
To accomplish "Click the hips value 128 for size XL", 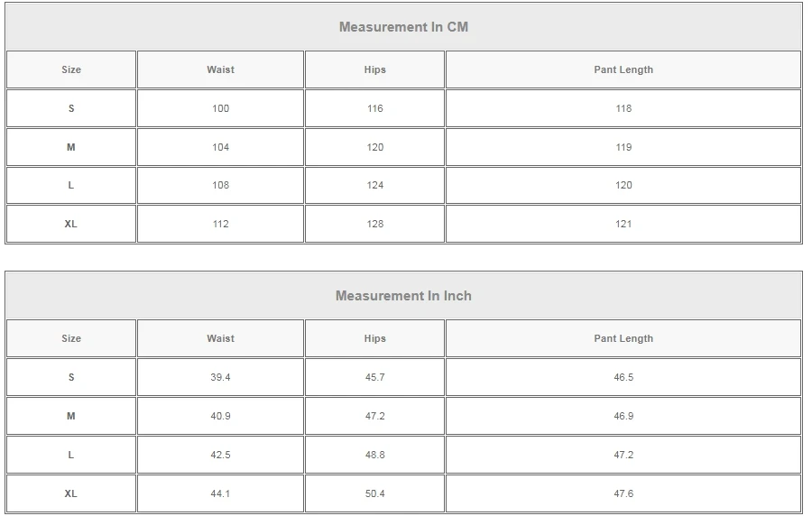I will point(375,224).
